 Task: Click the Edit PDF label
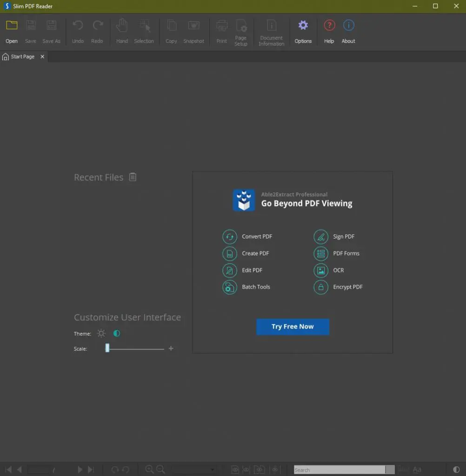click(x=252, y=270)
